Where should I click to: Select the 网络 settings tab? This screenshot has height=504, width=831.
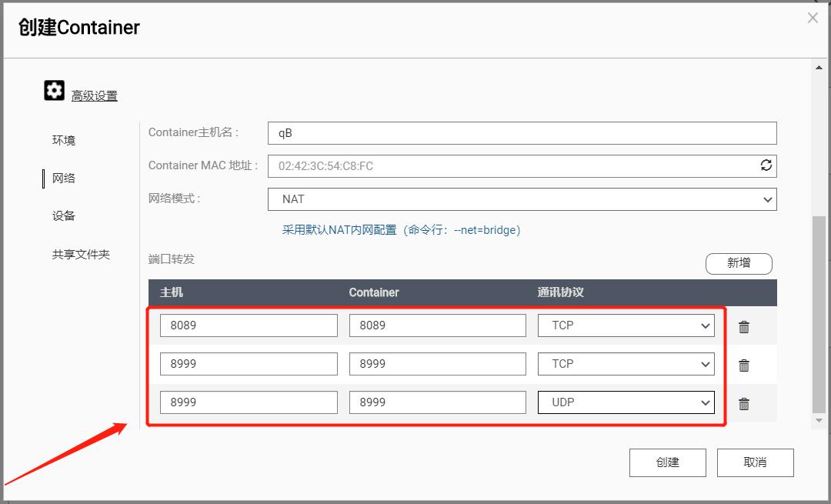(64, 179)
